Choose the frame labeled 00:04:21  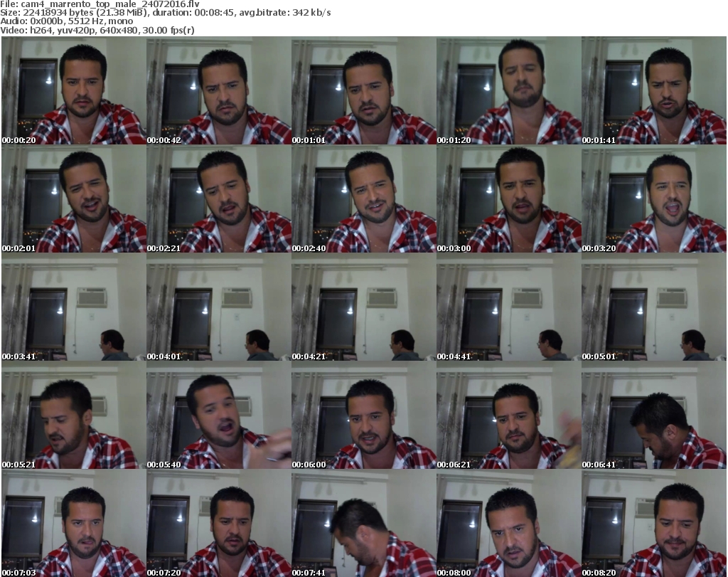363,307
